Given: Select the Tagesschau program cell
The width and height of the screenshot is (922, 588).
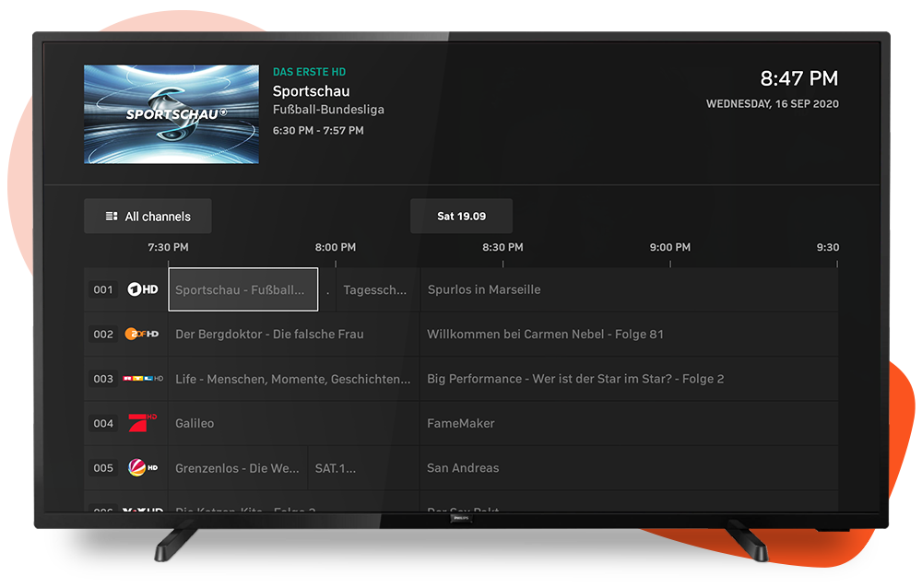Looking at the screenshot, I should coord(378,289).
